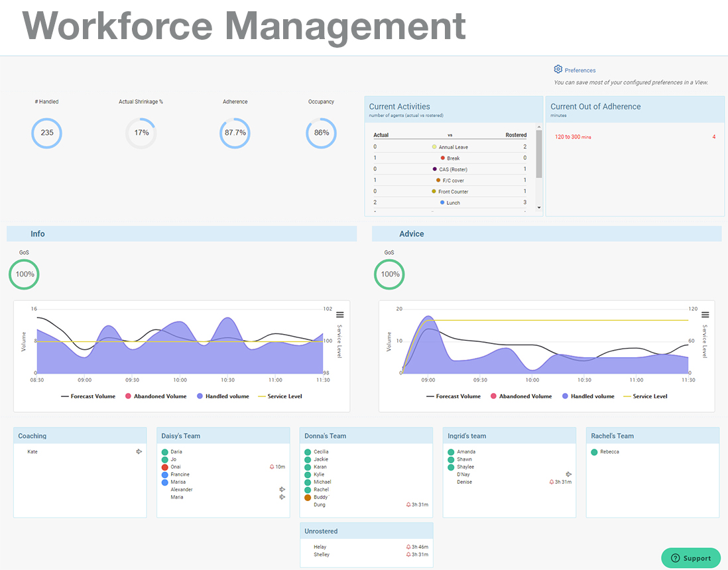Screen dimensions: 728x570
Task: Click the alert bell beside Dung
Action: pyautogui.click(x=408, y=505)
